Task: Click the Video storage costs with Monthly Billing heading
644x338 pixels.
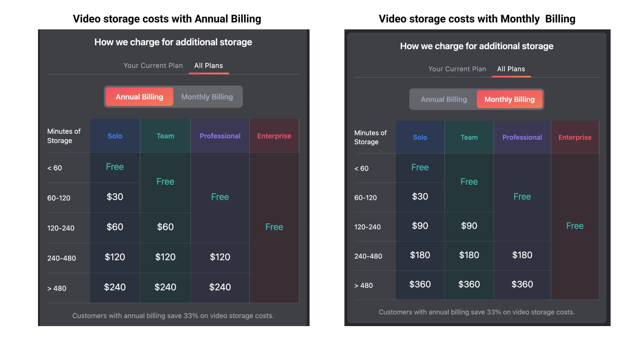Action: tap(477, 19)
